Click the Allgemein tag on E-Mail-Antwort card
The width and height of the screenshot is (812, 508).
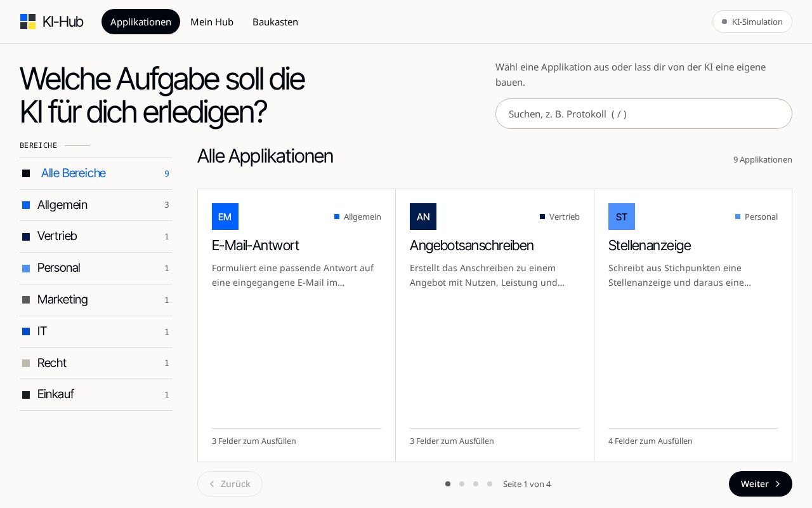click(358, 217)
